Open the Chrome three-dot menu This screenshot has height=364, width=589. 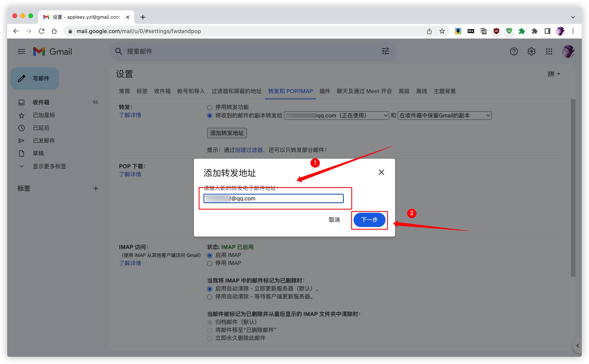coord(573,31)
